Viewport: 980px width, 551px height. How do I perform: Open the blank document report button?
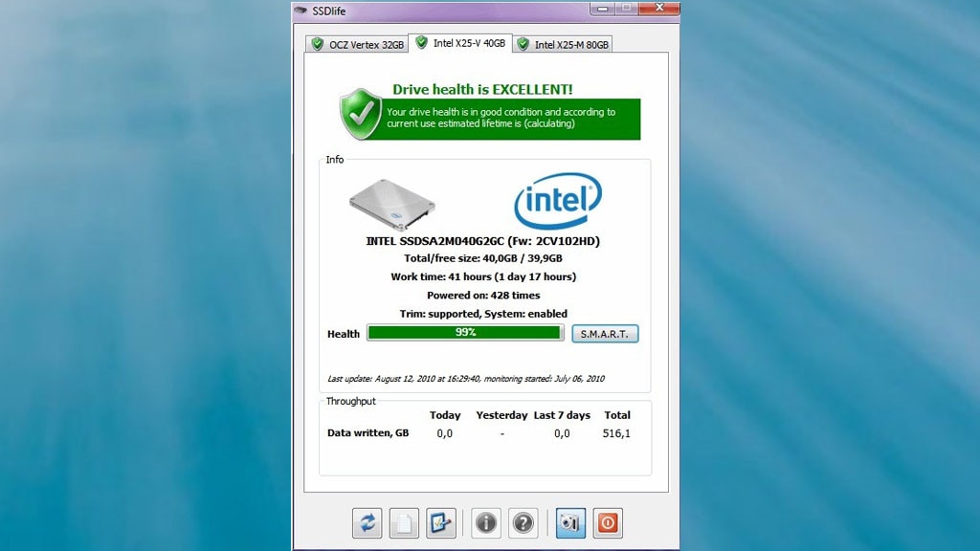coord(405,523)
